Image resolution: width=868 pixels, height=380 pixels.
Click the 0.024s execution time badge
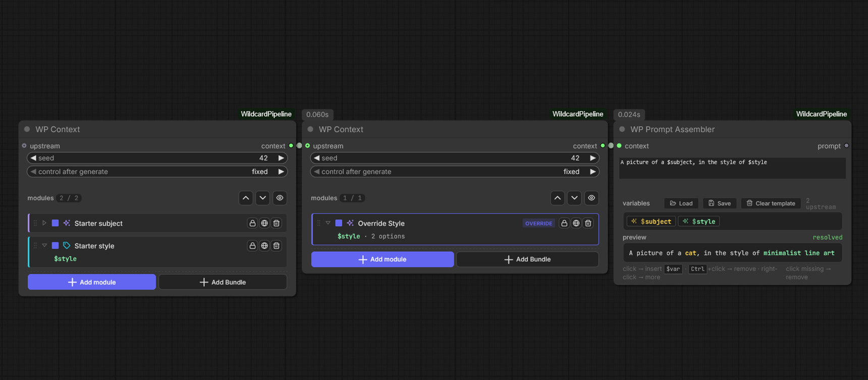(629, 115)
